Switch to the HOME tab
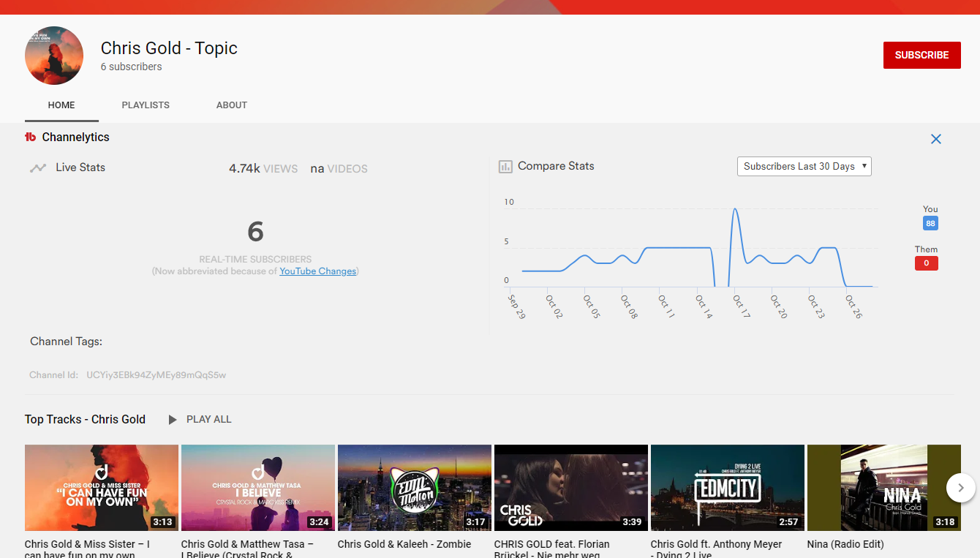 pos(61,105)
